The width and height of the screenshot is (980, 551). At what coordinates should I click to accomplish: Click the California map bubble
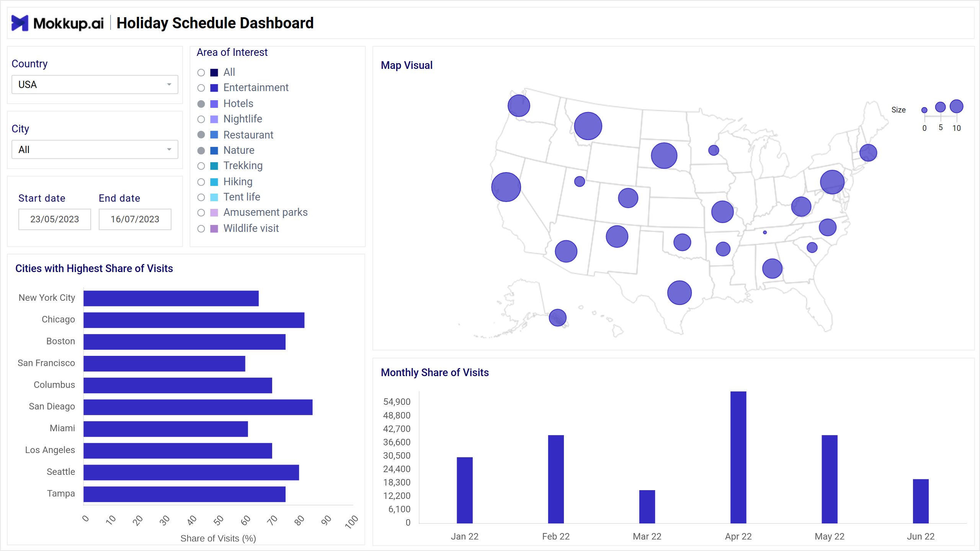pos(506,187)
